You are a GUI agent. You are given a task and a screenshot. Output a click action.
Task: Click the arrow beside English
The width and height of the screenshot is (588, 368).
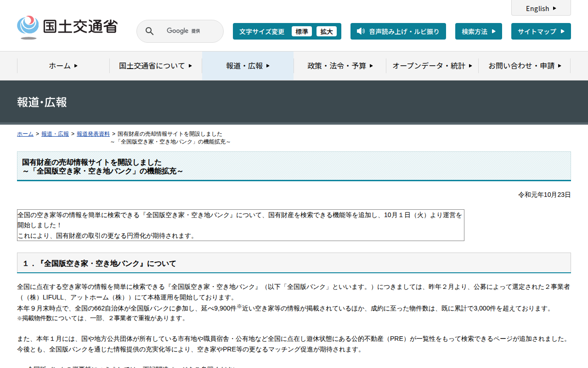pyautogui.click(x=554, y=8)
